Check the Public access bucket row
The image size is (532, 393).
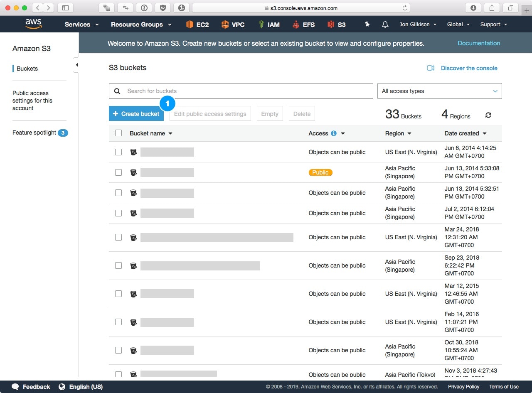(x=118, y=172)
